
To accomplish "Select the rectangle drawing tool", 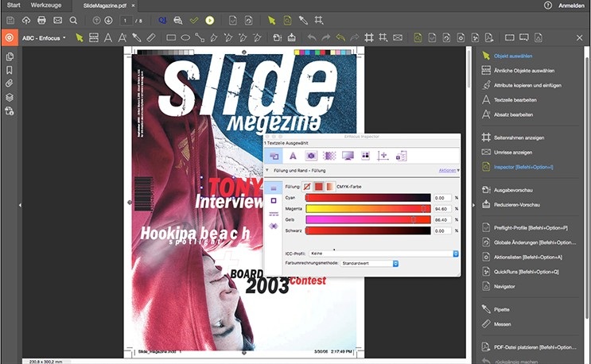I will click(171, 37).
